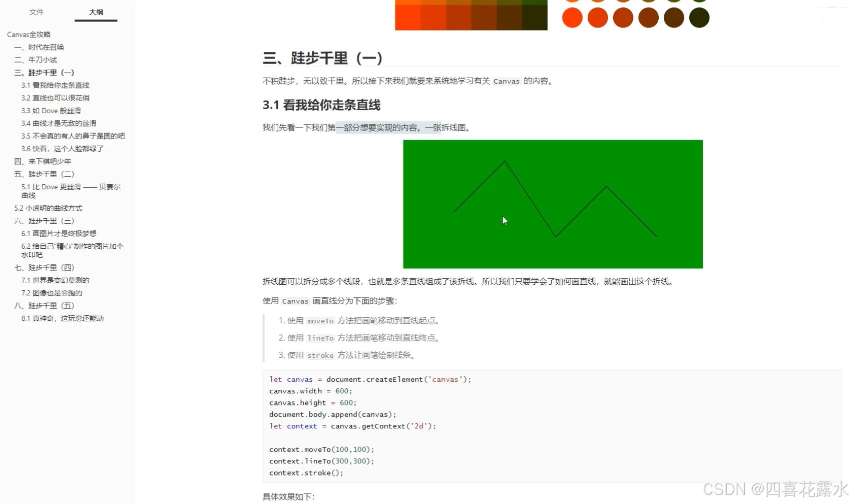Click code line context.stroke();
This screenshot has height=504, width=851.
[306, 473]
